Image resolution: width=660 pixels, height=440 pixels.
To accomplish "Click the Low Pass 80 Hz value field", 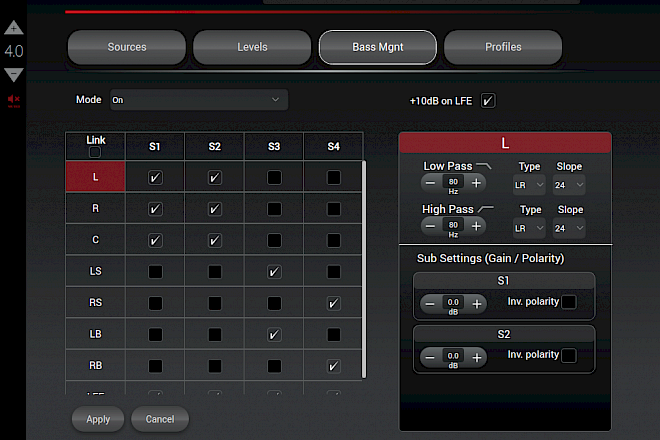I will (453, 181).
